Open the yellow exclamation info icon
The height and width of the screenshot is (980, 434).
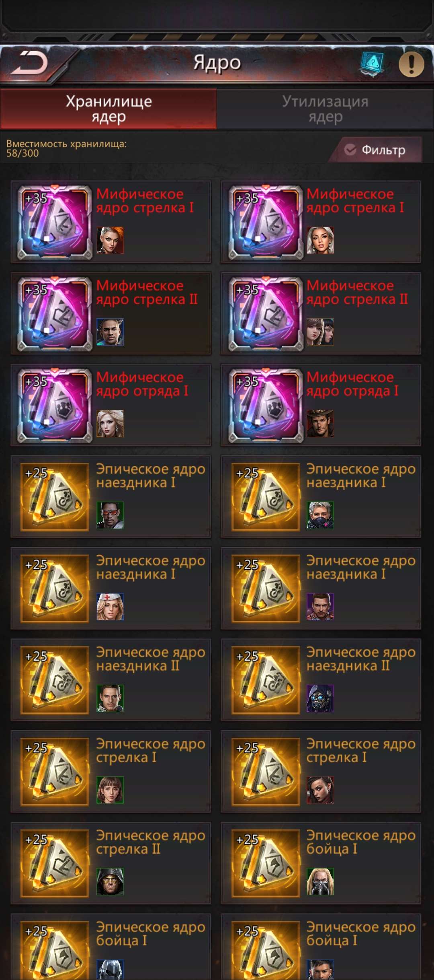[x=411, y=64]
